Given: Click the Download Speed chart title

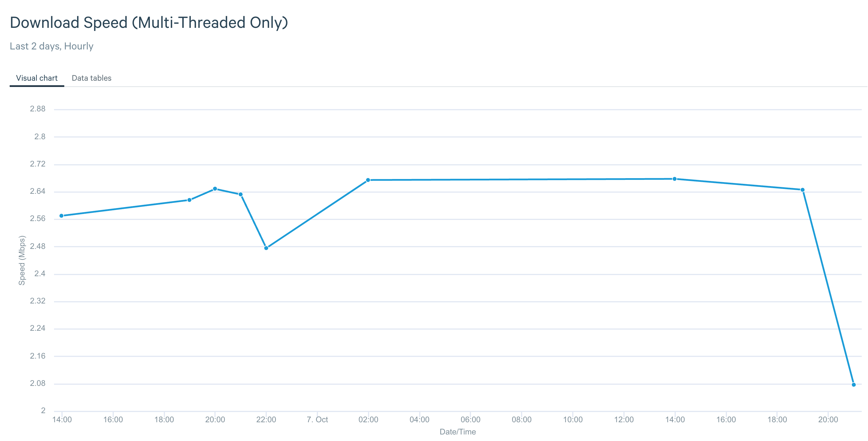Looking at the screenshot, I should [149, 23].
